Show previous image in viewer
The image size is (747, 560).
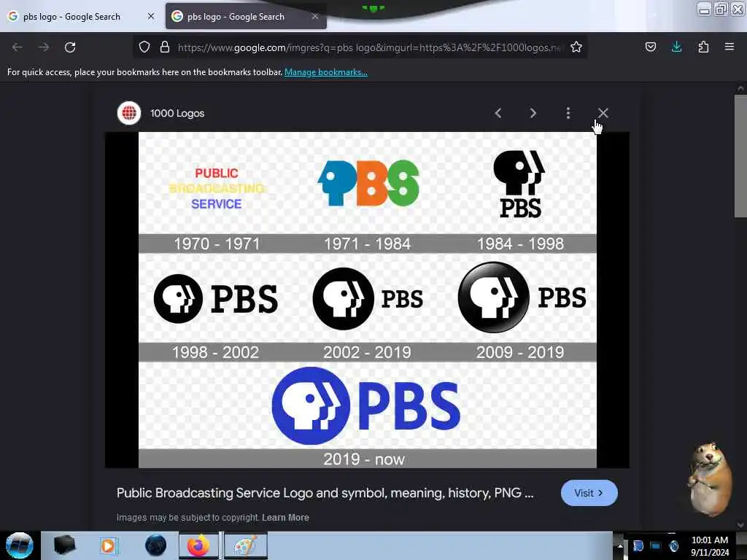[498, 113]
